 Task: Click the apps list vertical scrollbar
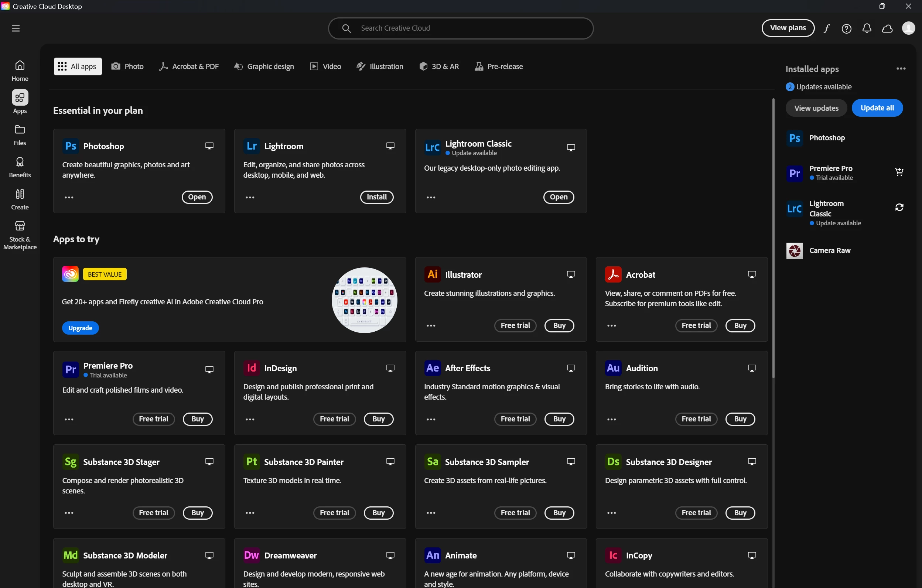(773, 237)
